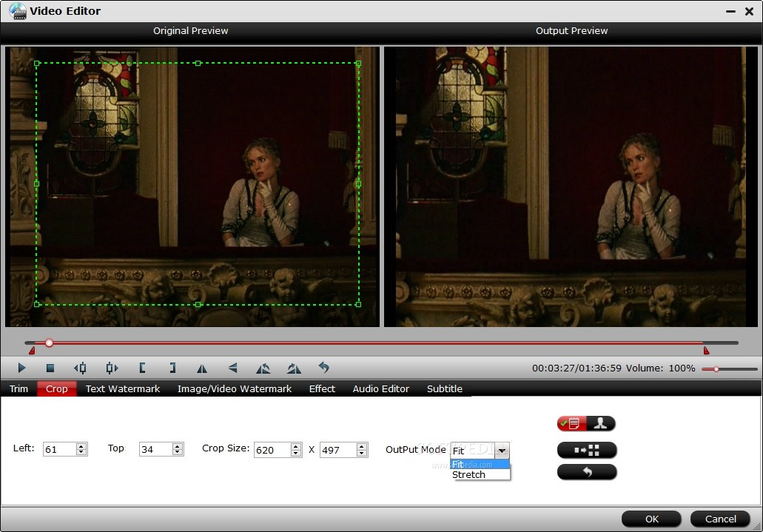Set trim start with left bracket icon
This screenshot has height=532, width=763.
click(x=142, y=368)
